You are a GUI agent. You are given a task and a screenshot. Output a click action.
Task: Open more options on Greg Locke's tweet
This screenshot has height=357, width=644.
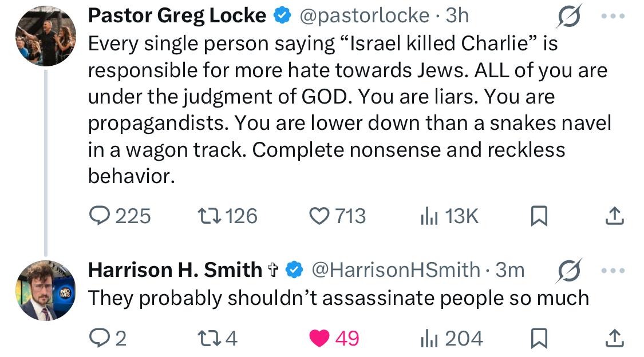(614, 16)
